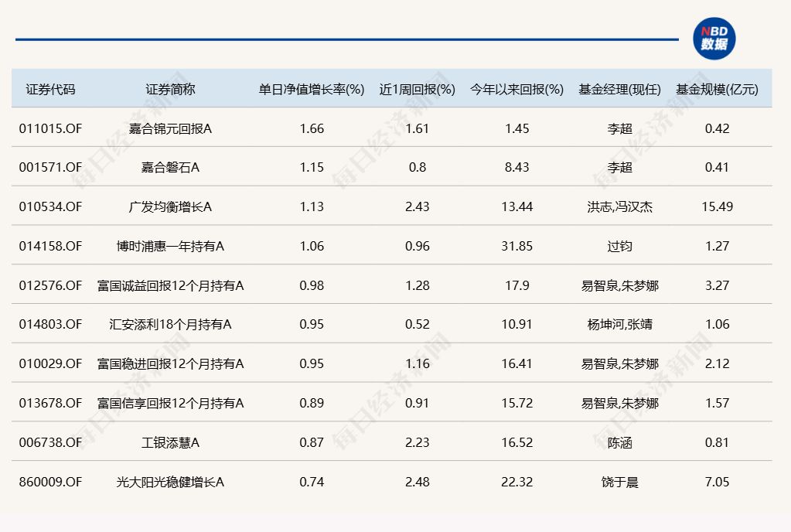Viewport: 791px width, 532px height.
Task: Click the 近1周回报(%) column header
Action: coord(417,89)
